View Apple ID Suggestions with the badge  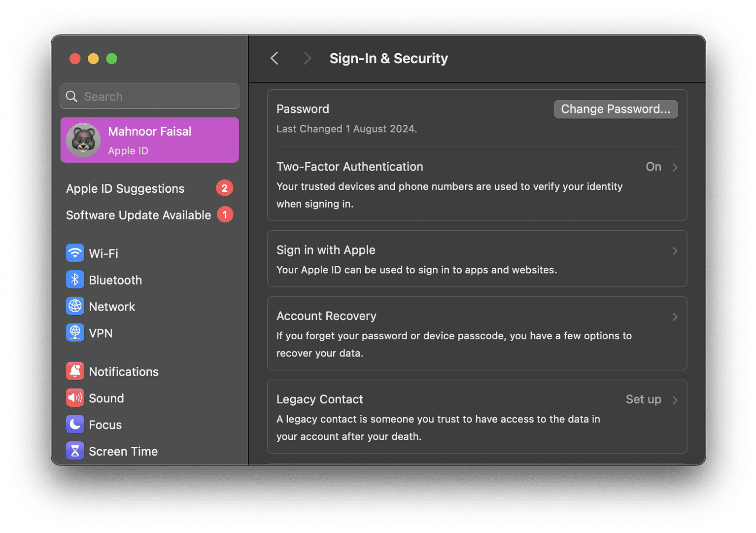[x=125, y=188]
